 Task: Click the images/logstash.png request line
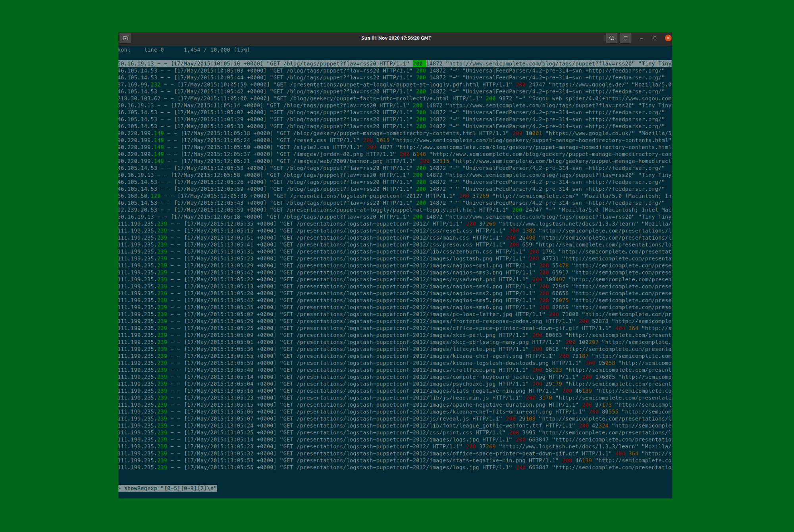pyautogui.click(x=395, y=259)
